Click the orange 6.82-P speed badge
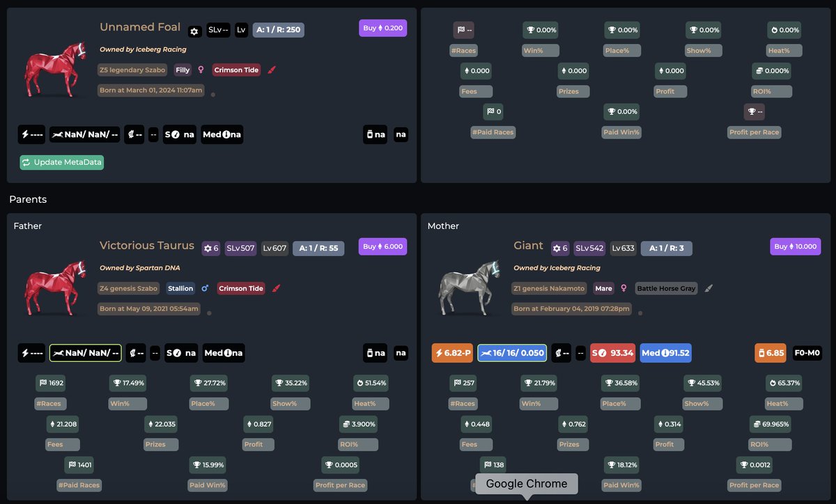 coord(453,353)
